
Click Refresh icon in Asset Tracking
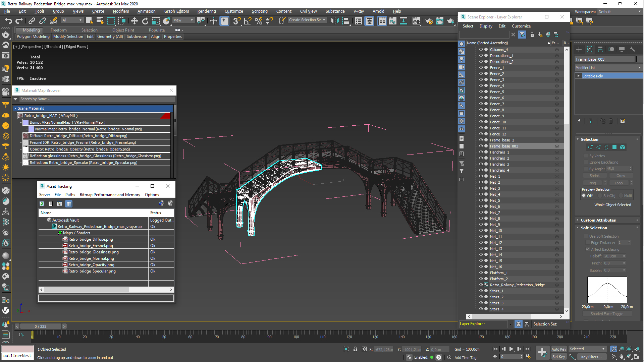click(42, 204)
